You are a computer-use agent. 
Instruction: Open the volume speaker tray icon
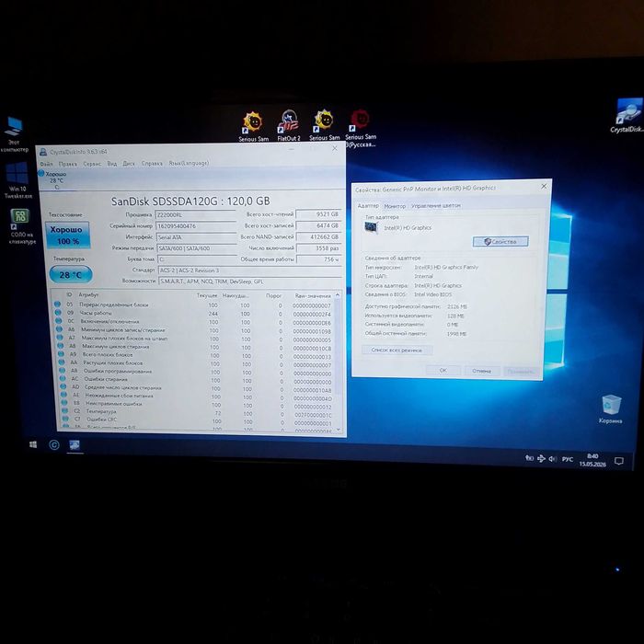[553, 459]
